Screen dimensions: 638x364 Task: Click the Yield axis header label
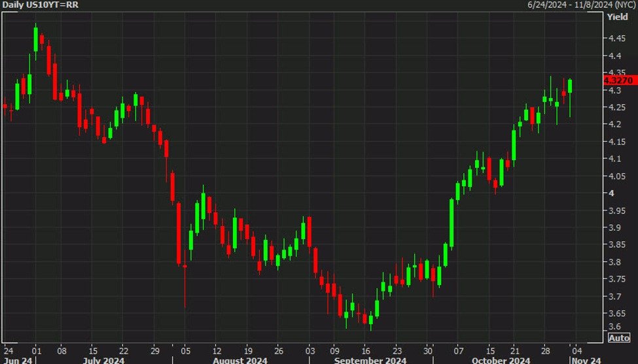coord(616,16)
